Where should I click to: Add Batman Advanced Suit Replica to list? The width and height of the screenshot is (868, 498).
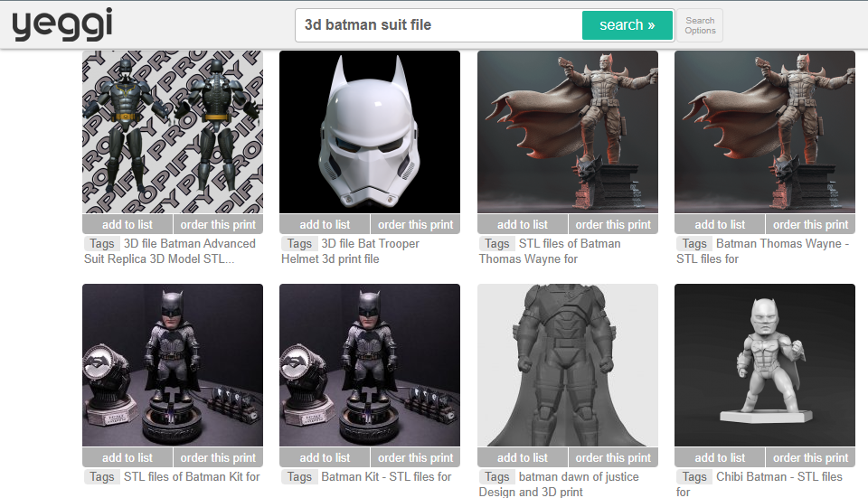pyautogui.click(x=127, y=224)
